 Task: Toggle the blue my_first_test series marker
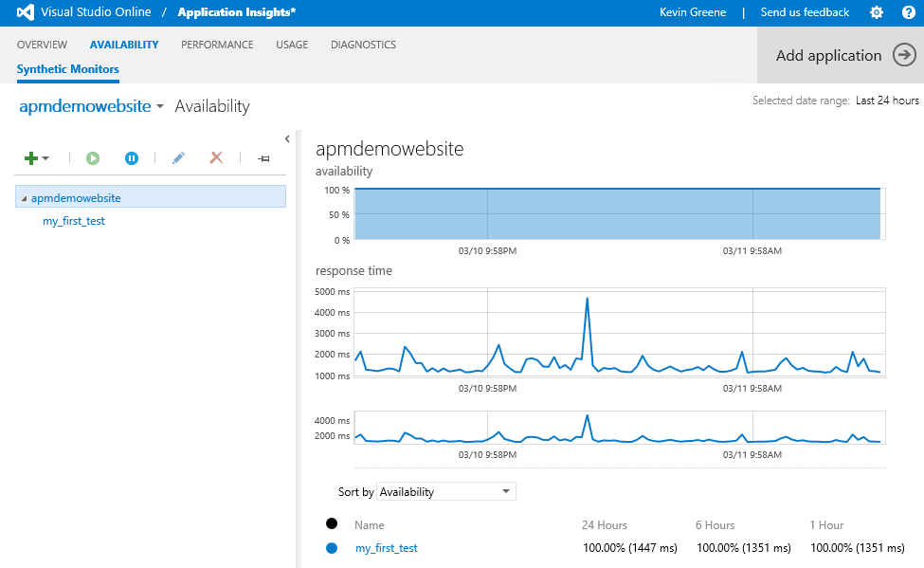tap(331, 547)
